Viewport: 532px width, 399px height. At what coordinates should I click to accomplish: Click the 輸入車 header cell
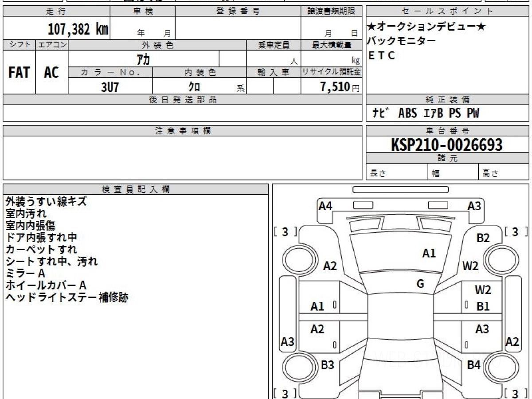click(274, 72)
